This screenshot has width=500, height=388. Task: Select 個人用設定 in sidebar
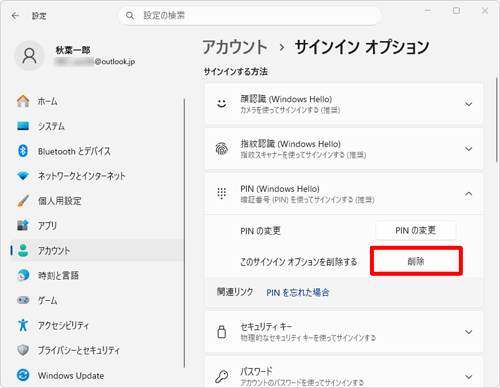[x=97, y=201]
